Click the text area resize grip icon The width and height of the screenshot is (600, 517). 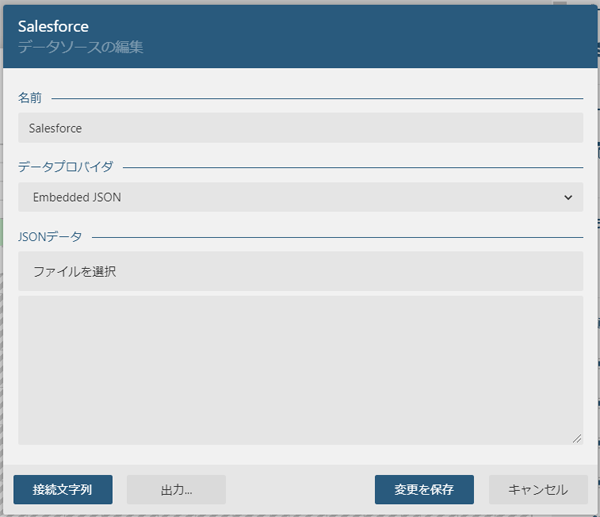click(x=577, y=439)
